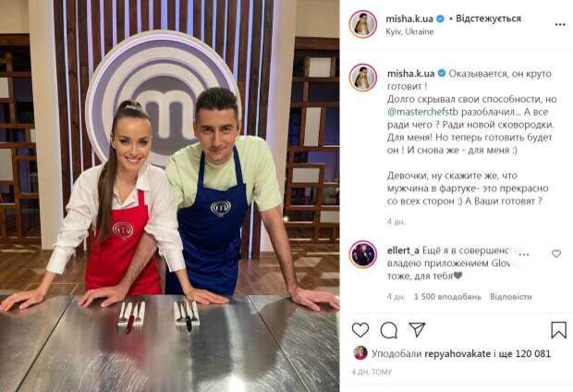Screen dimensions: 573x392
Task: Open ellert_a commenter avatar
Action: [x=363, y=254]
